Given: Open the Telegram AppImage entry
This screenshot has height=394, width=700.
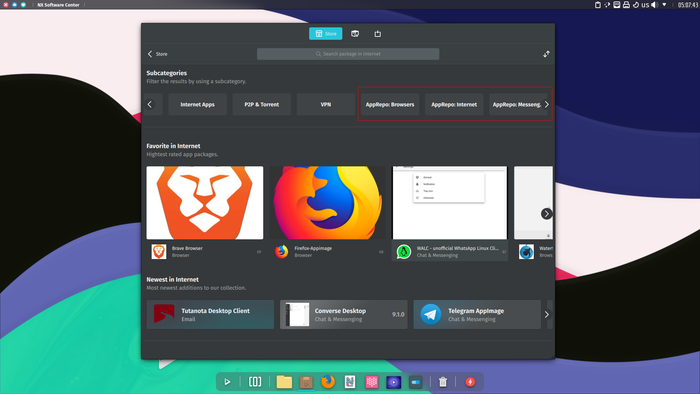Looking at the screenshot, I should coord(477,315).
